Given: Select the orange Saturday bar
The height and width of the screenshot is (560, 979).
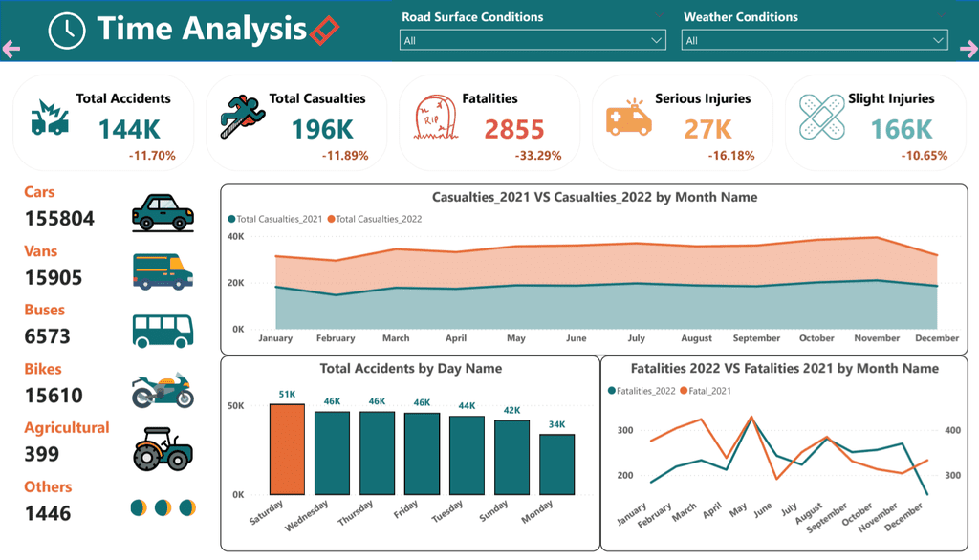Looking at the screenshot, I should [287, 449].
